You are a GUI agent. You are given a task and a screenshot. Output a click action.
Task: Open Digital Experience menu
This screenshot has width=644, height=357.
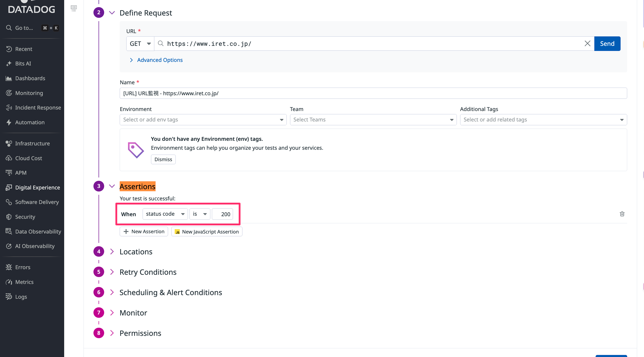click(37, 188)
